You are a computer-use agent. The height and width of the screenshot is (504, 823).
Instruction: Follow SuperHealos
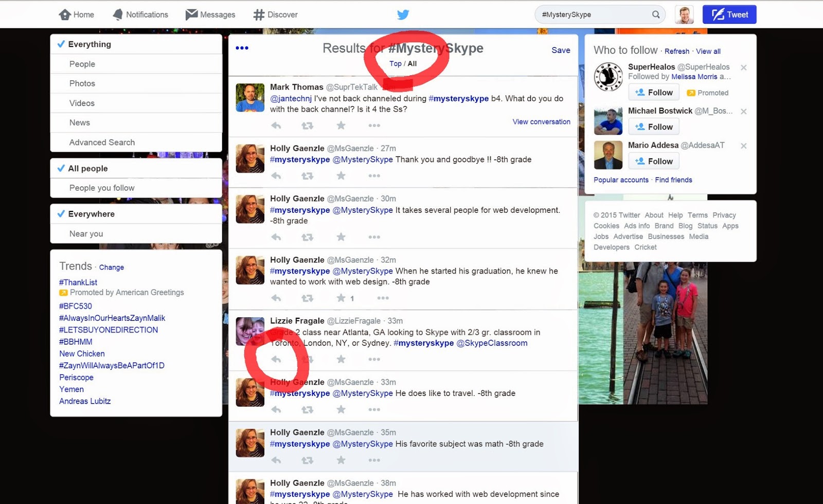point(654,93)
